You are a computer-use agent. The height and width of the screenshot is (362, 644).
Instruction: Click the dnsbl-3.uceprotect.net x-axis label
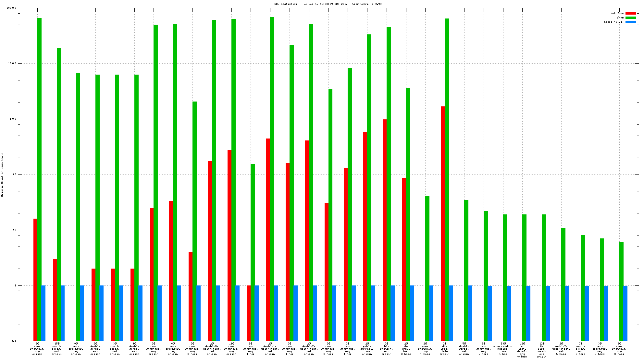coord(212,349)
